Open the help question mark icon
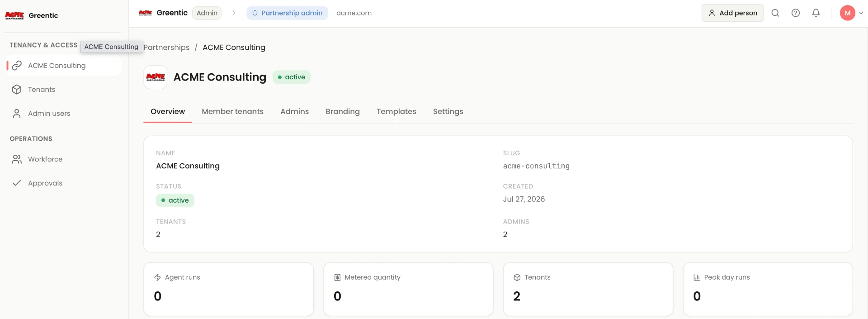Image resolution: width=868 pixels, height=319 pixels. pos(796,13)
